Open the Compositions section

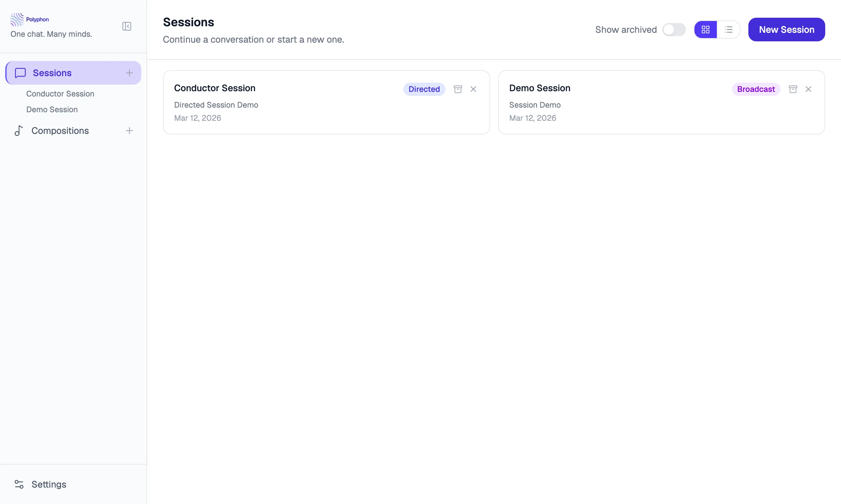click(x=60, y=130)
